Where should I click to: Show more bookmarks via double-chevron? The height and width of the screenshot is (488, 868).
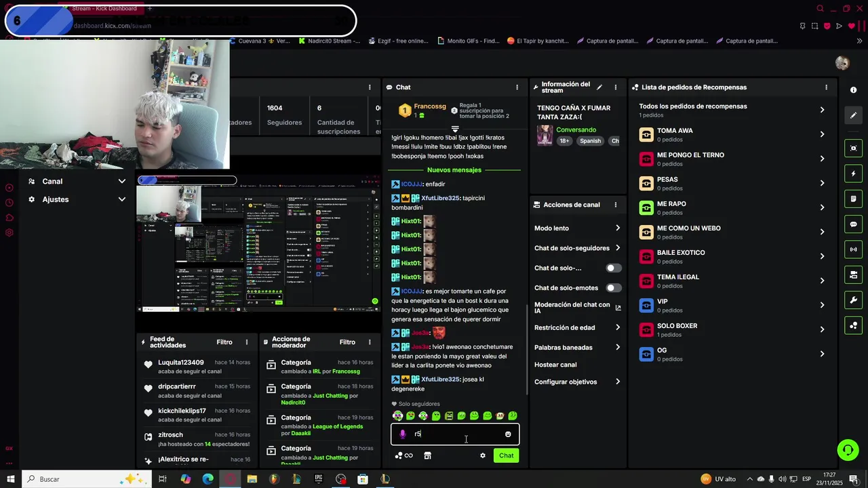859,41
